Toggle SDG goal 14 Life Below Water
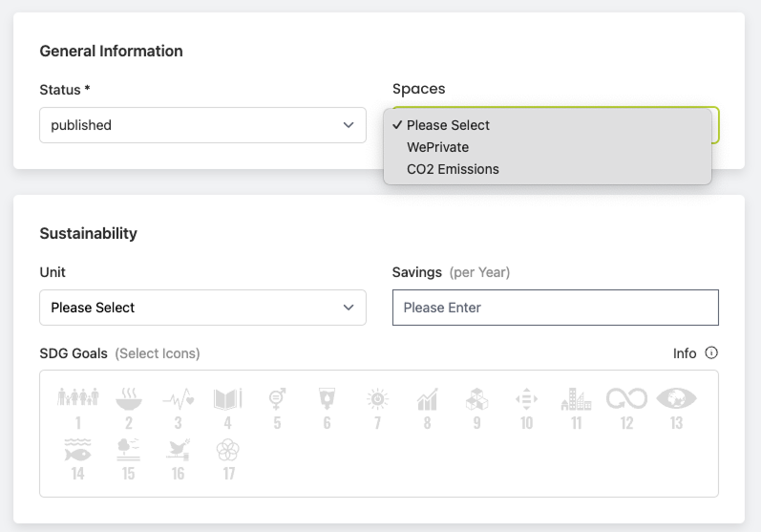The image size is (761, 532). pyautogui.click(x=78, y=458)
